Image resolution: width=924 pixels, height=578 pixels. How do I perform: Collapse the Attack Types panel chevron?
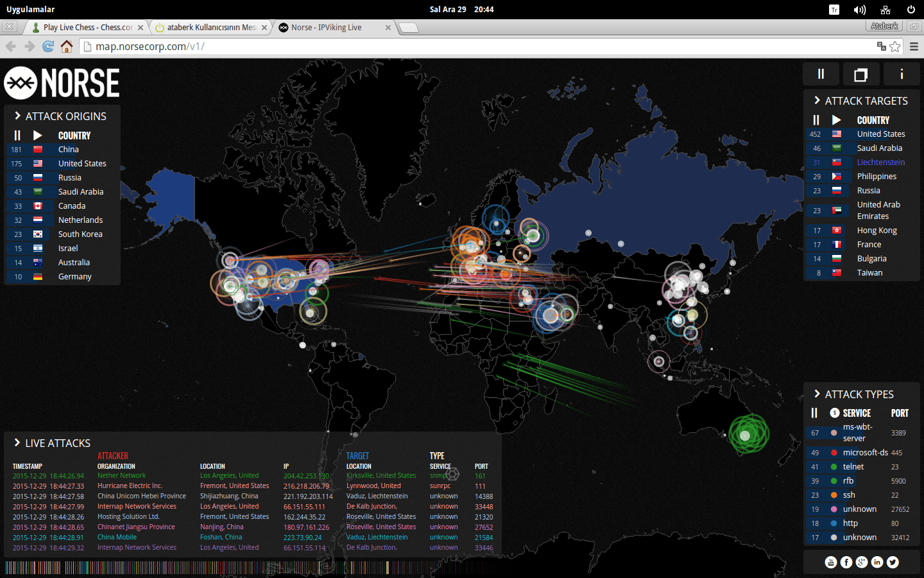pos(817,394)
